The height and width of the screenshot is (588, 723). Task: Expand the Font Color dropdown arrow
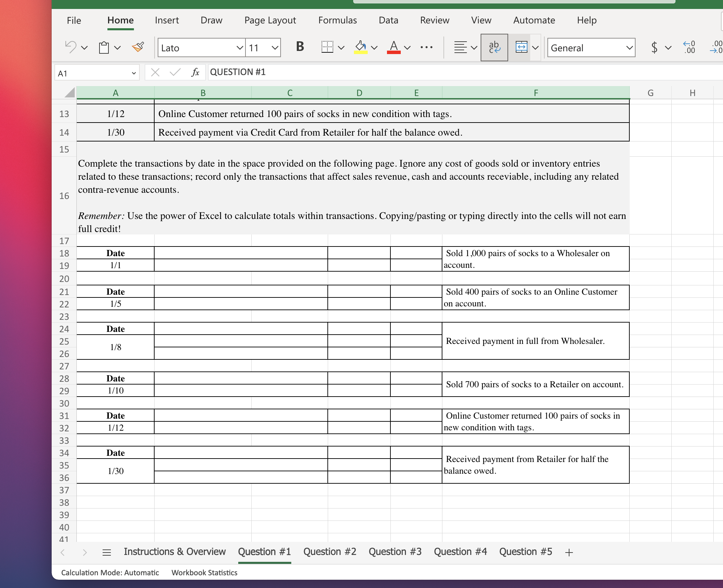point(407,48)
